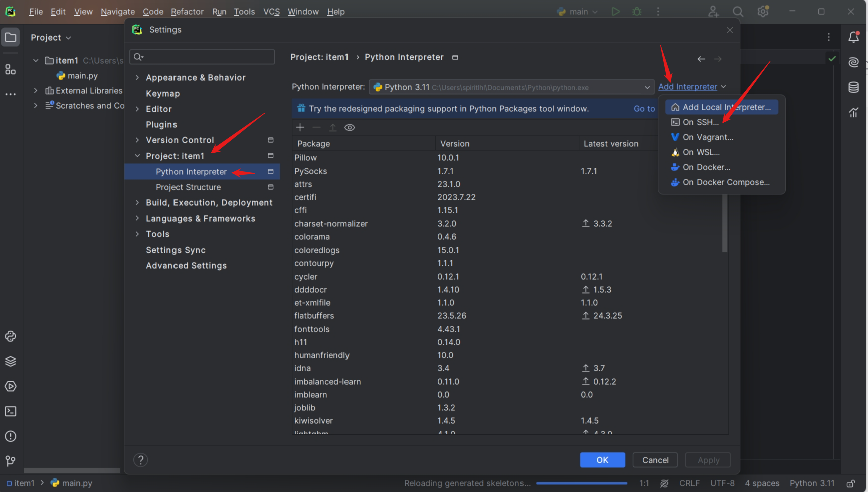Toggle Show Early Releases eye icon
This screenshot has height=492, width=868.
(x=350, y=127)
